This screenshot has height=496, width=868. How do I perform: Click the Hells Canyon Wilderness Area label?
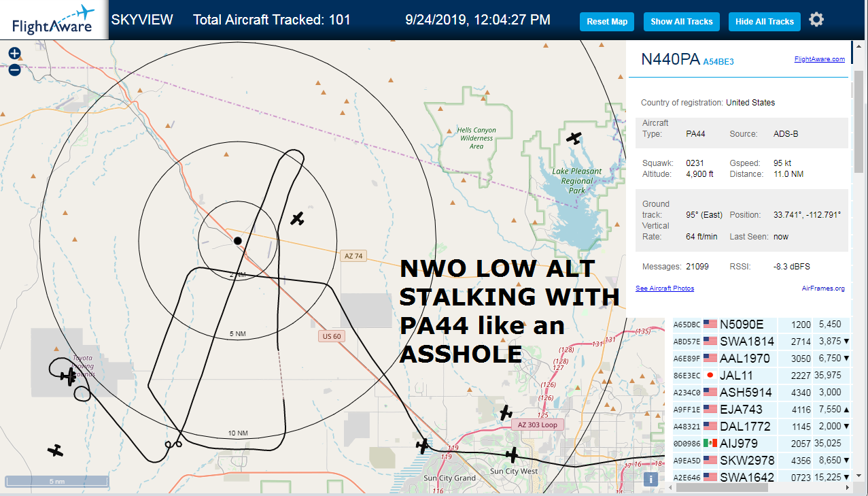(476, 138)
